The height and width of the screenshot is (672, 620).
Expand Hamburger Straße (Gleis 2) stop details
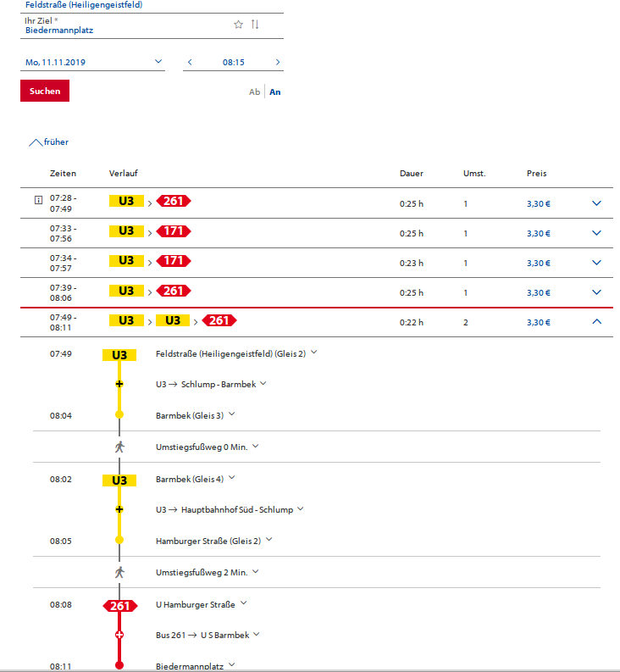[269, 540]
